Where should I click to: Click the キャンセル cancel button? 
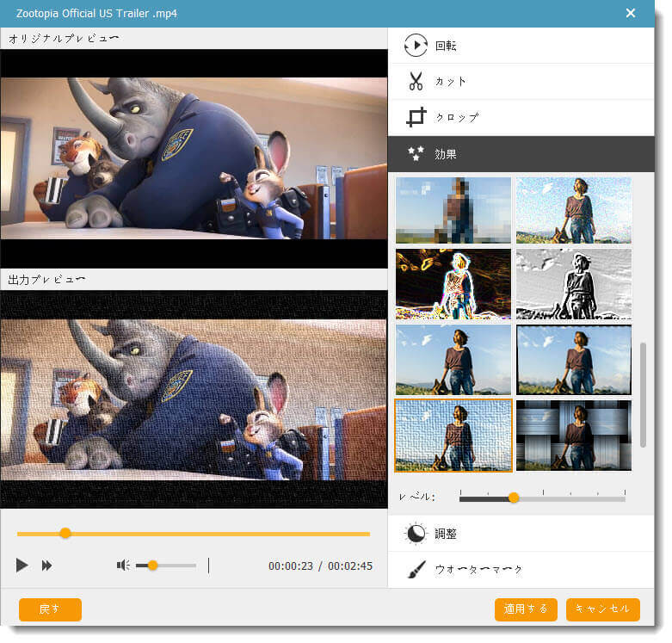pyautogui.click(x=602, y=609)
